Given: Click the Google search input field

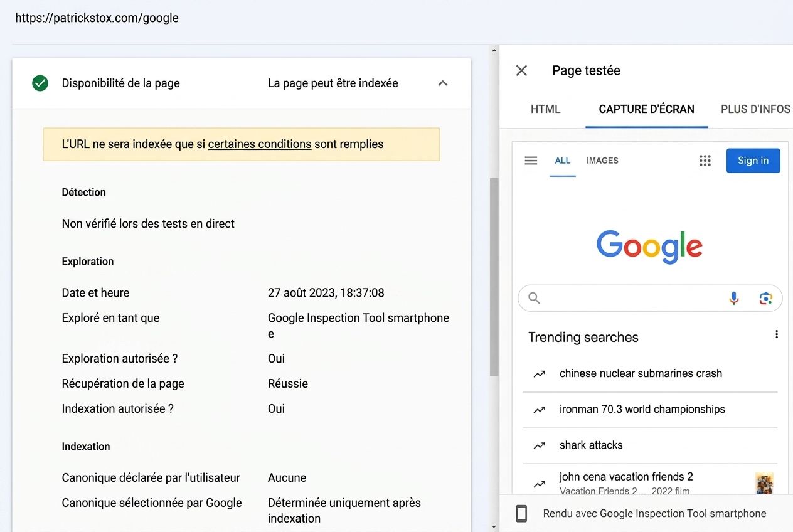Looking at the screenshot, I should 650,299.
